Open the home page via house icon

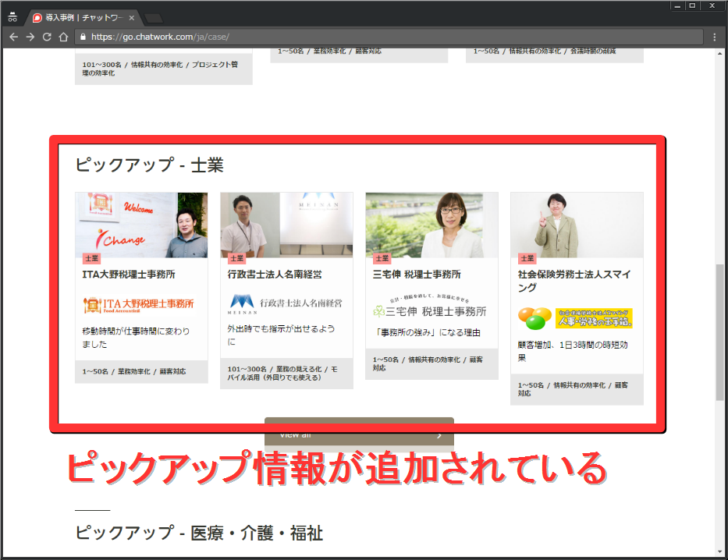click(x=64, y=37)
